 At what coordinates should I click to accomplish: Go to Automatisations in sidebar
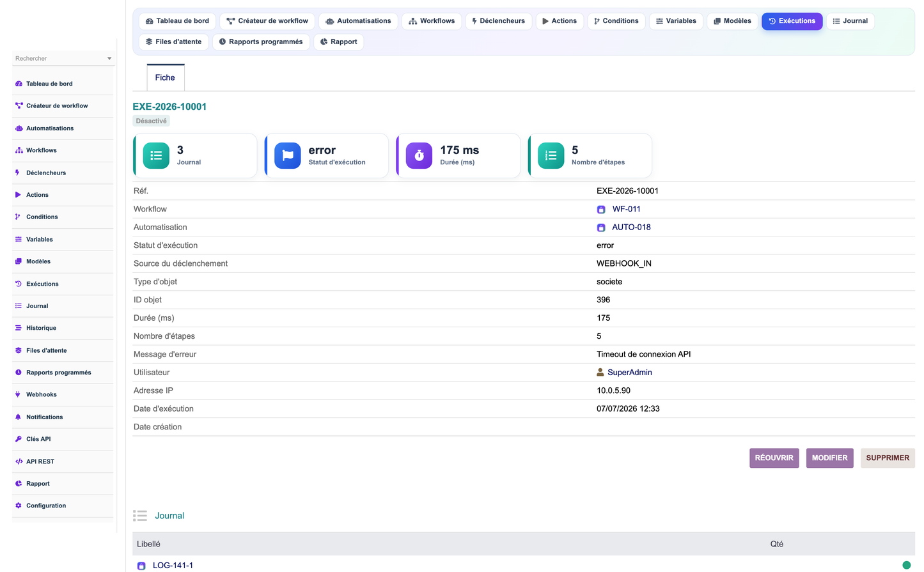(50, 128)
